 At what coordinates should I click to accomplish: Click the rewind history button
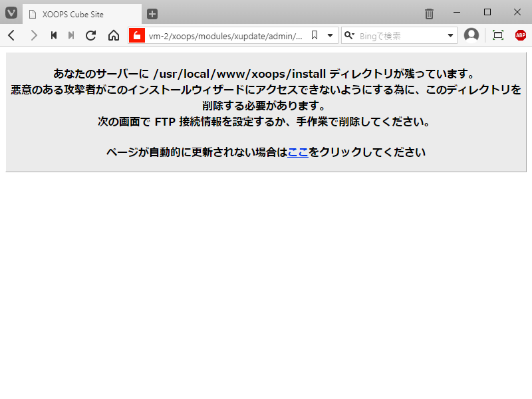[x=54, y=35]
